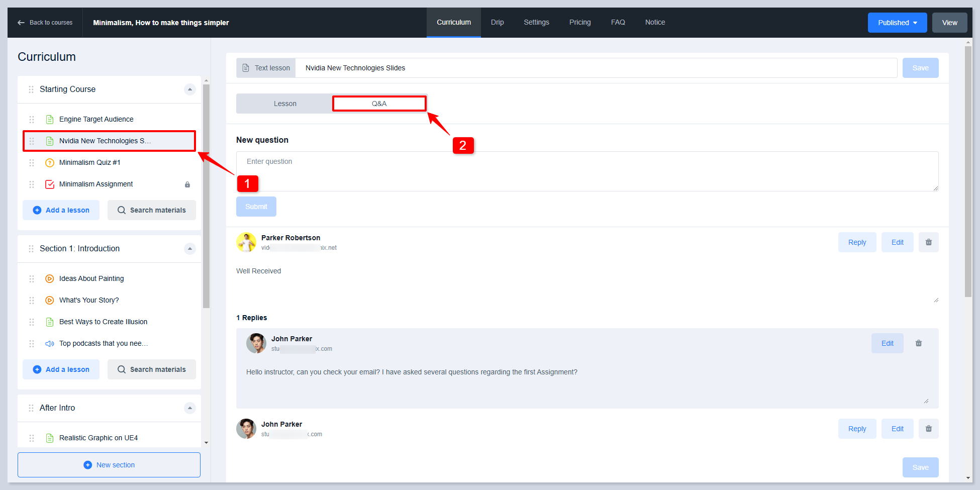Collapse the After Intro section
The image size is (980, 490).
(x=189, y=408)
